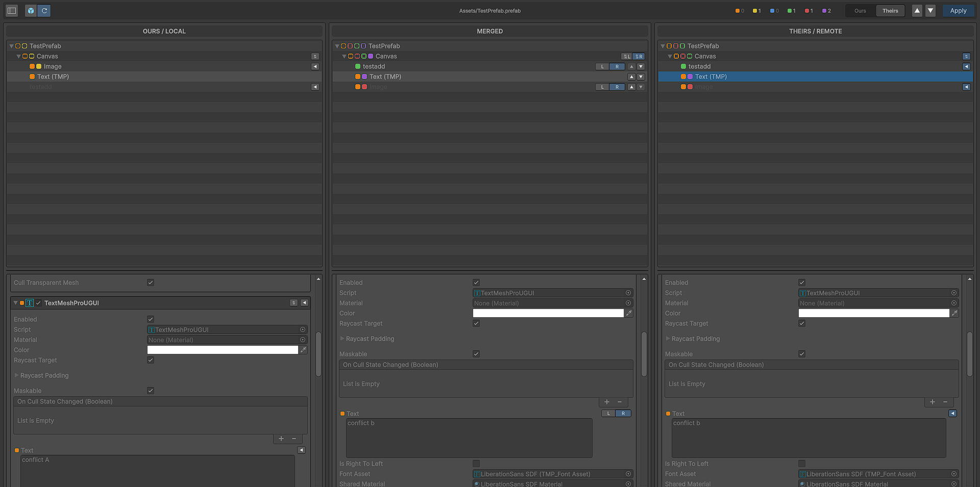The image size is (980, 487).
Task: Pick color with Merged Color eyedropper
Action: coord(629,313)
